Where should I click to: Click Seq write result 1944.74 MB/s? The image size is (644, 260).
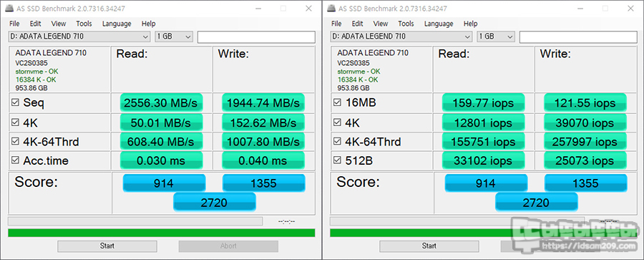263,103
